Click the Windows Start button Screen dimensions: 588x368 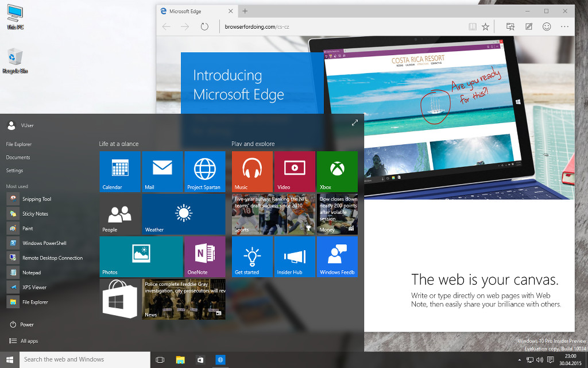click(x=10, y=360)
